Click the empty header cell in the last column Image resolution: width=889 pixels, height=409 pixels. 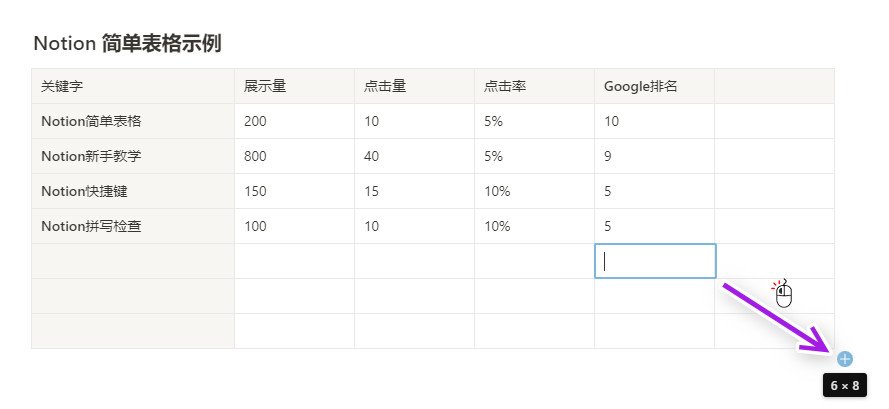click(x=774, y=86)
